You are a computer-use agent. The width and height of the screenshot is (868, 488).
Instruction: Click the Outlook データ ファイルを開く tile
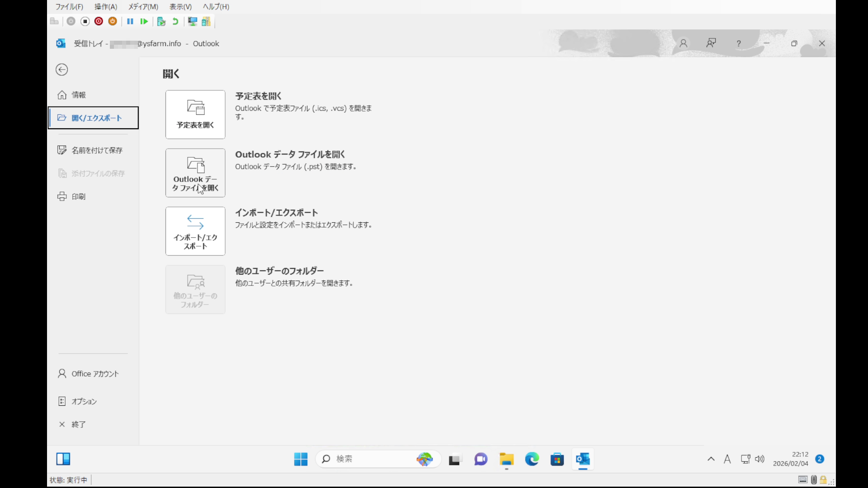click(195, 173)
